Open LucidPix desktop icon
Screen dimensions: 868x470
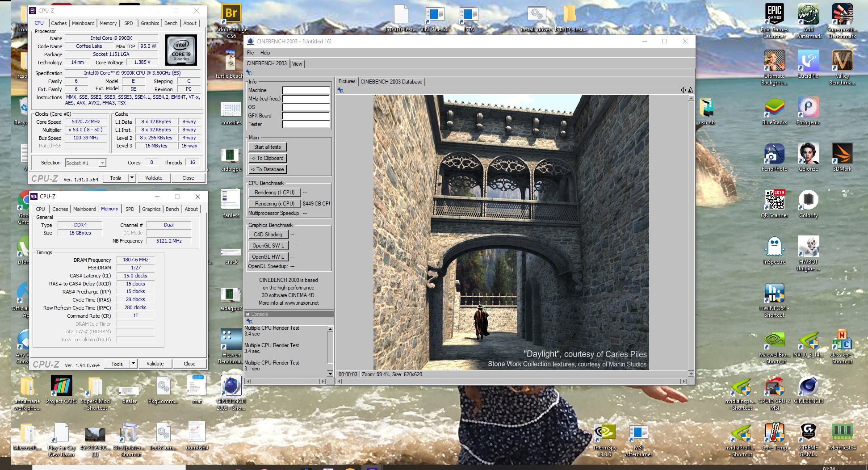coord(808,64)
